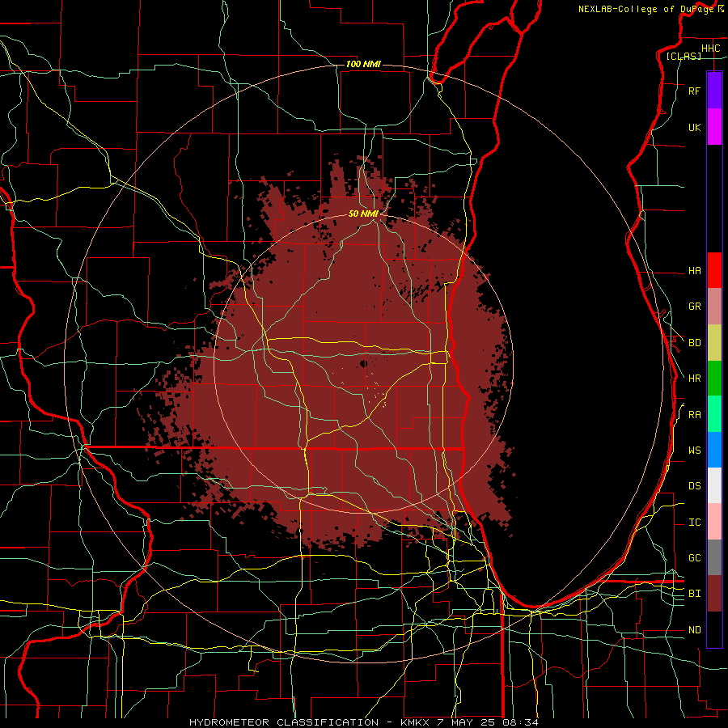Click the ND black legend swatch
The width and height of the screenshot is (728, 728).
(x=714, y=629)
